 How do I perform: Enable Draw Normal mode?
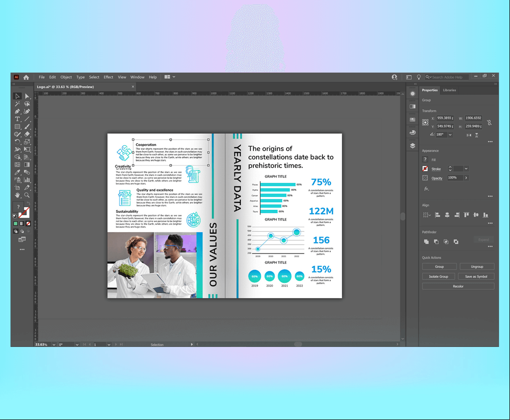pos(15,231)
